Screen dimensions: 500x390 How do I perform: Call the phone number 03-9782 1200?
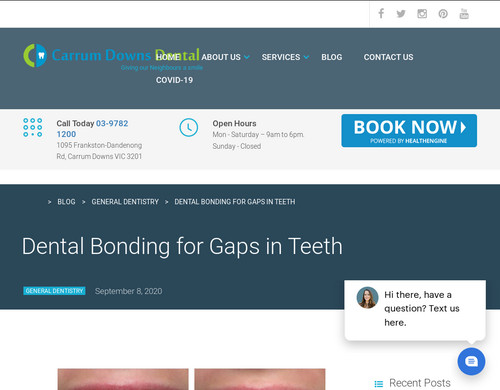(x=92, y=129)
